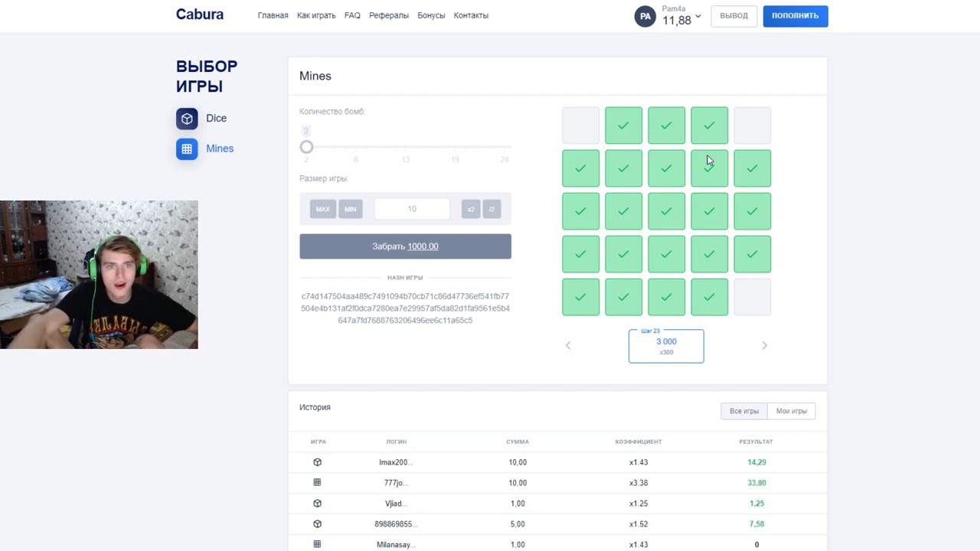Click login 777jo... in history
Screen dimensions: 980x551
pyautogui.click(x=396, y=483)
